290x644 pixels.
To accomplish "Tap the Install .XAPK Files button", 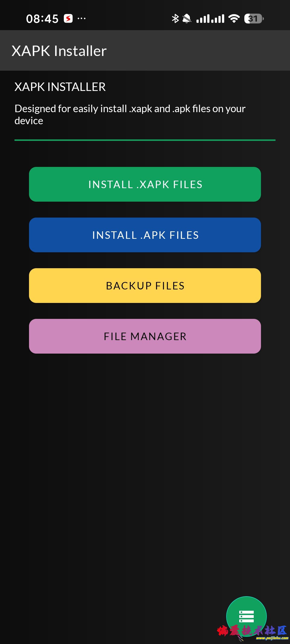I will 145,184.
